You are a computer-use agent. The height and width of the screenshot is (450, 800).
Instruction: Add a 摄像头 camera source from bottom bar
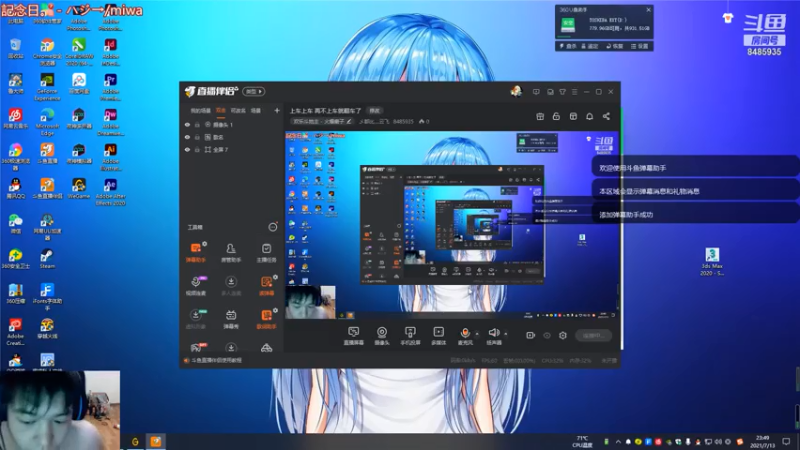click(x=382, y=336)
